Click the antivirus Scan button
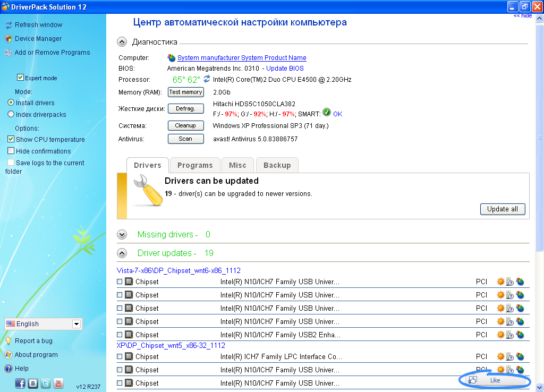Image resolution: width=544 pixels, height=392 pixels. [185, 139]
